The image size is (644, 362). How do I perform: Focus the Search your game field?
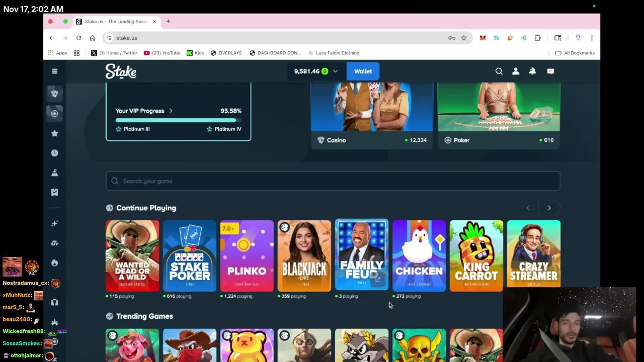pos(333,181)
